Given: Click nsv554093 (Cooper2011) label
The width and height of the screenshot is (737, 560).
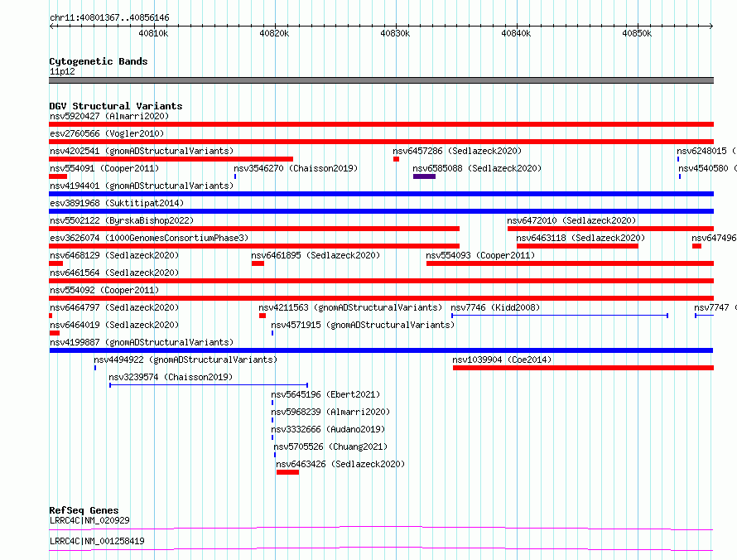Looking at the screenshot, I should [x=480, y=255].
